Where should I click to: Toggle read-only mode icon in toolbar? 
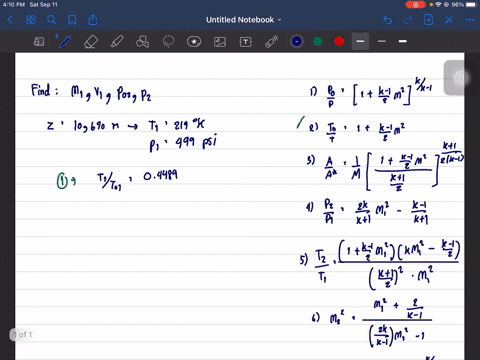[x=39, y=42]
